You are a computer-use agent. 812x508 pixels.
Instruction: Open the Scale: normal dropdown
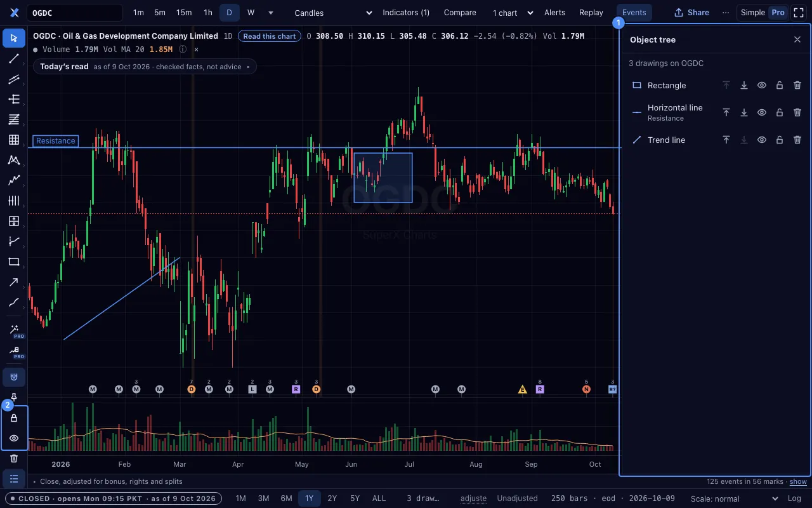(x=734, y=498)
